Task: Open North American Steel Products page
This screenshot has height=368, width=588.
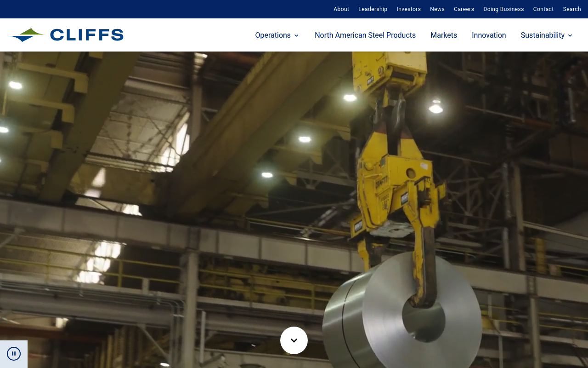Action: 365,35
